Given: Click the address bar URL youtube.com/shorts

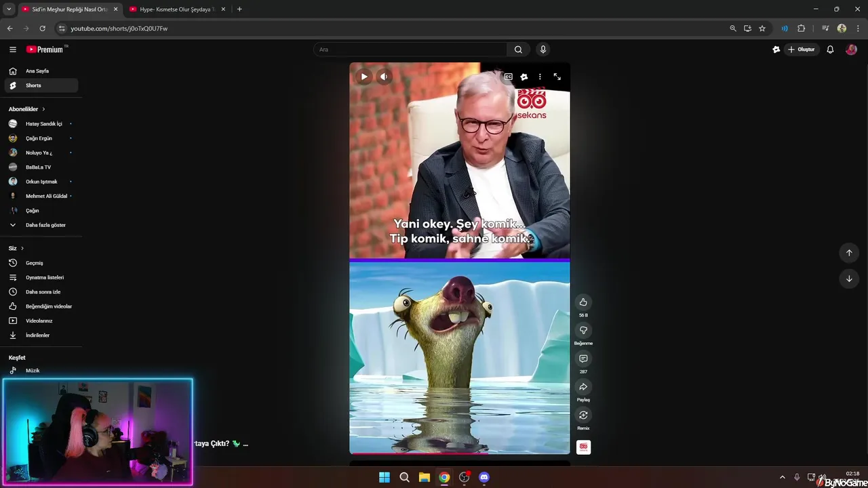Looking at the screenshot, I should point(119,28).
